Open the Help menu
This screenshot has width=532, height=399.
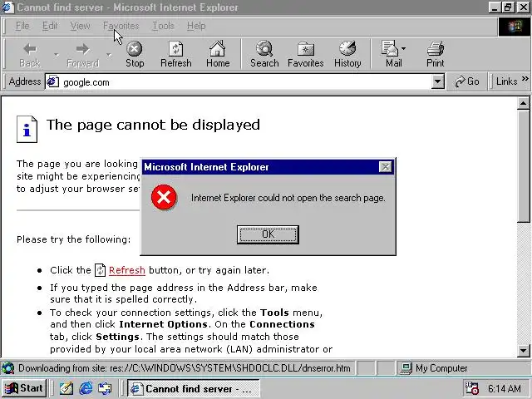pyautogui.click(x=196, y=26)
